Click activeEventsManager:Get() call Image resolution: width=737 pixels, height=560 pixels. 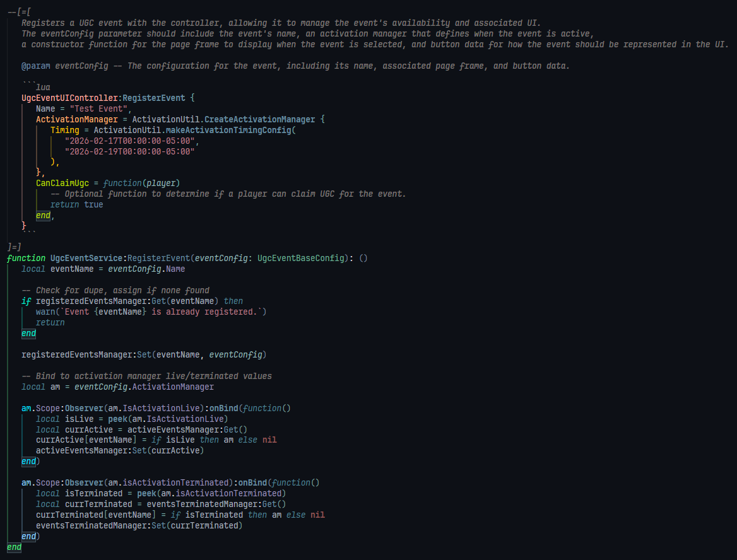coord(187,429)
